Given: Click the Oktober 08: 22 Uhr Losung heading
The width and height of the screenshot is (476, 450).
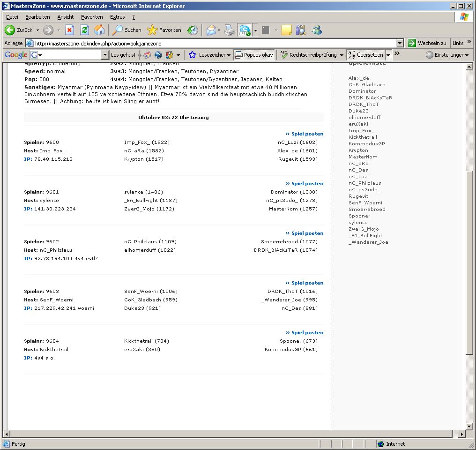Looking at the screenshot, I should click(x=174, y=118).
